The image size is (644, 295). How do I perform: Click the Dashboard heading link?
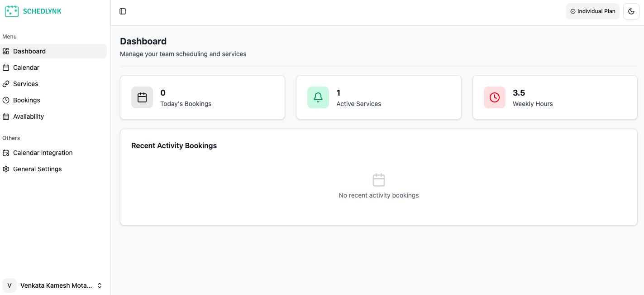pyautogui.click(x=143, y=41)
